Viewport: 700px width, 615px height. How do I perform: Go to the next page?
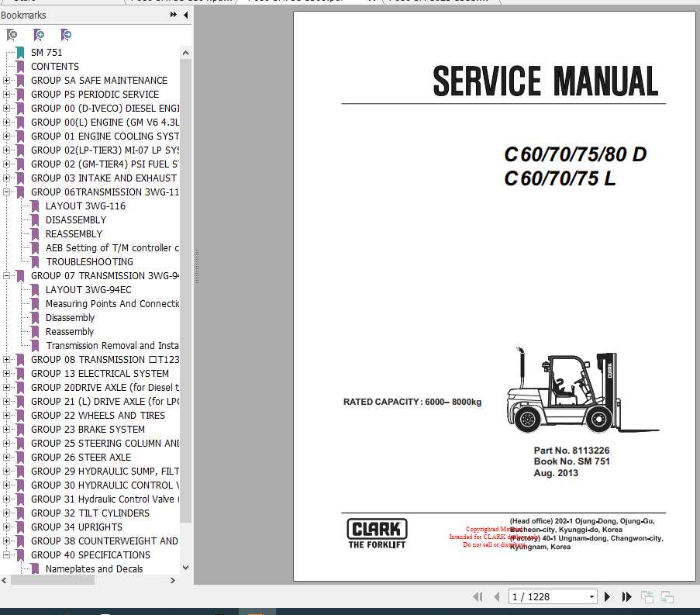pos(607,596)
